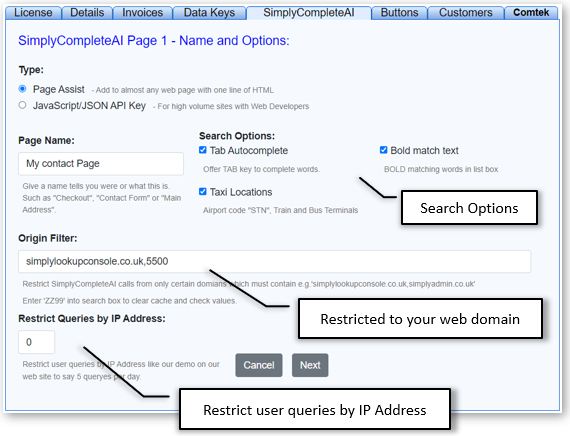The image size is (570, 436).
Task: Toggle the Tab Autocomplete checkbox
Action: [203, 150]
